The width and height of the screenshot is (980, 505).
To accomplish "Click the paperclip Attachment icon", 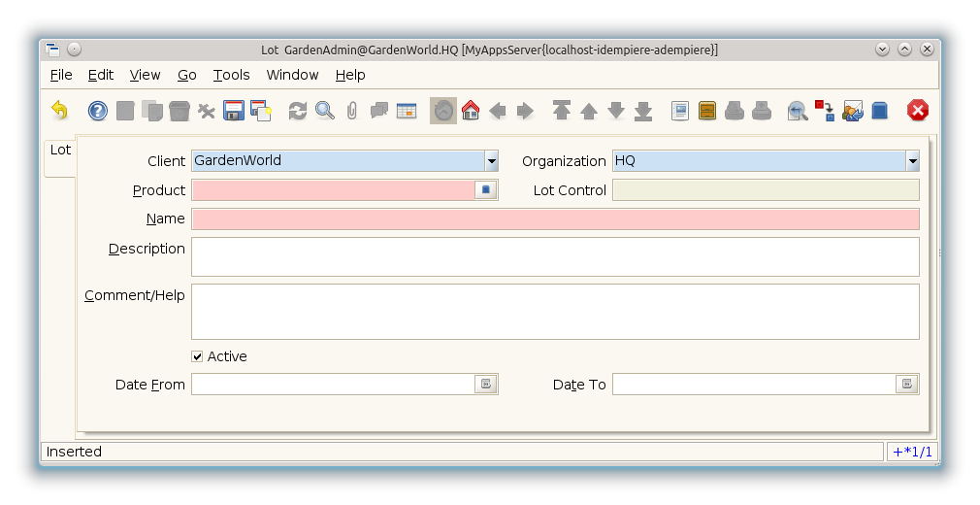I will point(352,111).
